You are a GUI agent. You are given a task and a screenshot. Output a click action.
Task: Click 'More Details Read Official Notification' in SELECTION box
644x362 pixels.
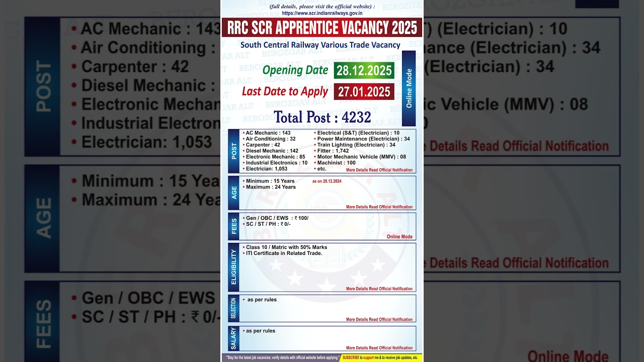pyautogui.click(x=379, y=320)
